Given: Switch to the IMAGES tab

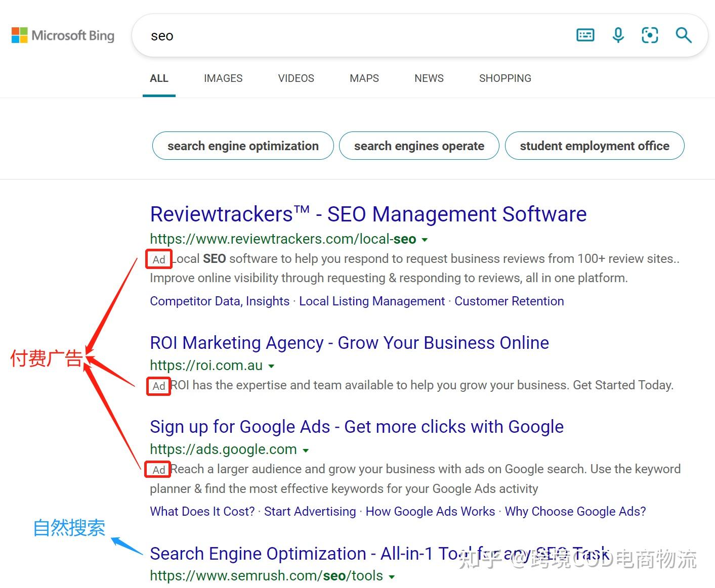Looking at the screenshot, I should (x=223, y=78).
